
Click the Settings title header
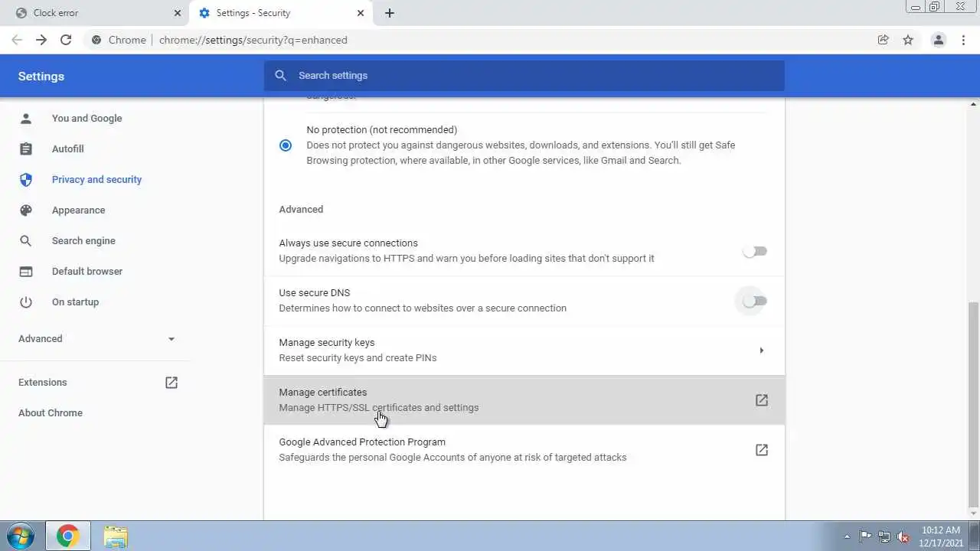tap(41, 76)
